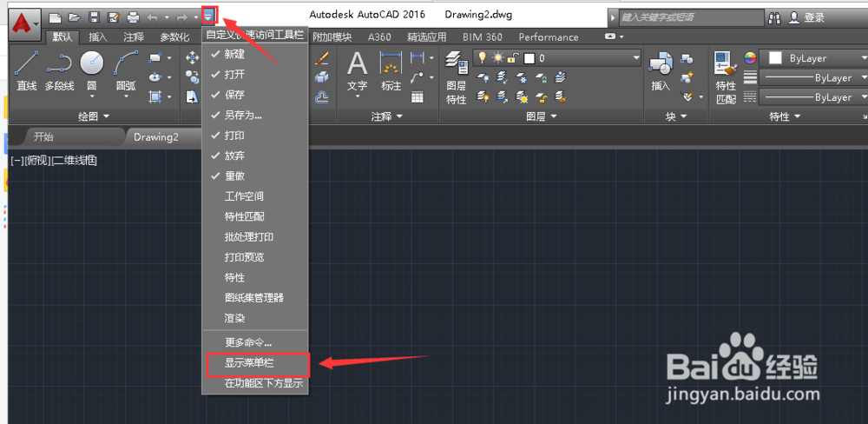The width and height of the screenshot is (868, 424).
Task: Click the Rectangle tool icon in Draw panel
Action: pyautogui.click(x=155, y=57)
